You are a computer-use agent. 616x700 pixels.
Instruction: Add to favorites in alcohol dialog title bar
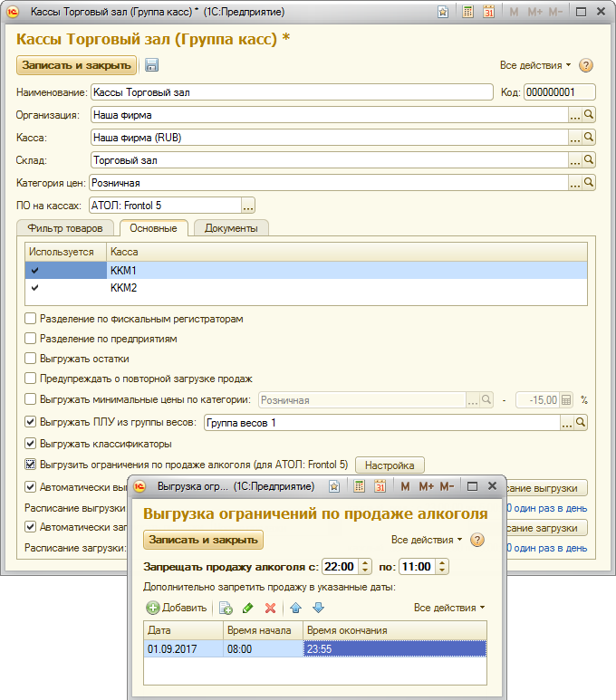tap(334, 486)
